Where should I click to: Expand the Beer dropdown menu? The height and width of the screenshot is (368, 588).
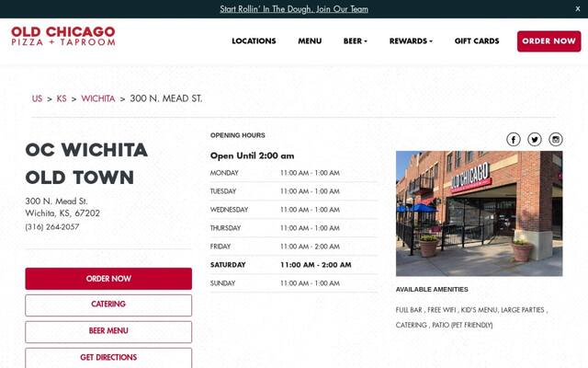coord(356,40)
